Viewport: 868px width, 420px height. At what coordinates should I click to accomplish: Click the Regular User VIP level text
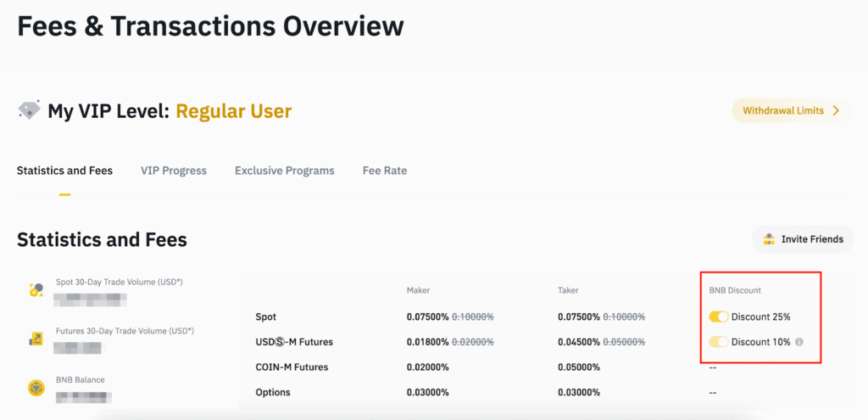point(234,111)
